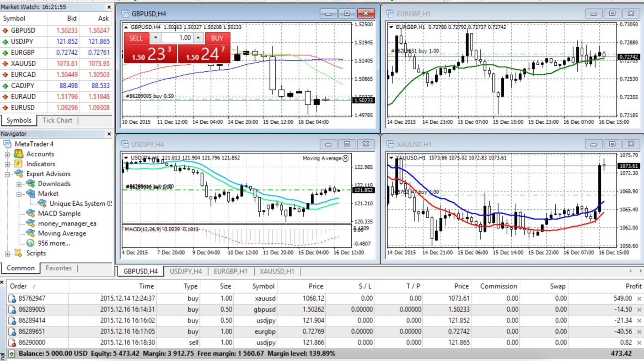Open the USDJPY,H4 chart dropdown triangle
This screenshot has width=644, height=361.
click(x=126, y=158)
